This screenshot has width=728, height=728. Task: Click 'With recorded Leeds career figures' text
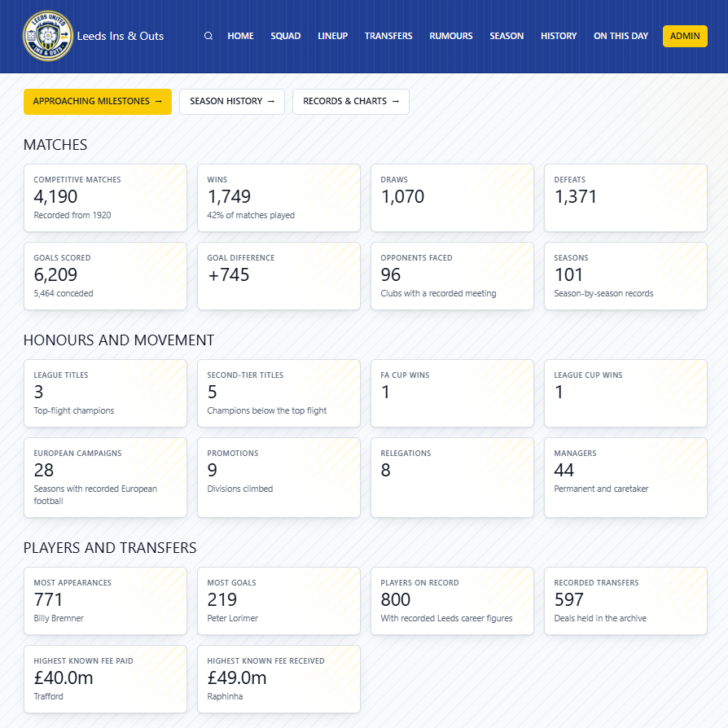click(x=446, y=618)
